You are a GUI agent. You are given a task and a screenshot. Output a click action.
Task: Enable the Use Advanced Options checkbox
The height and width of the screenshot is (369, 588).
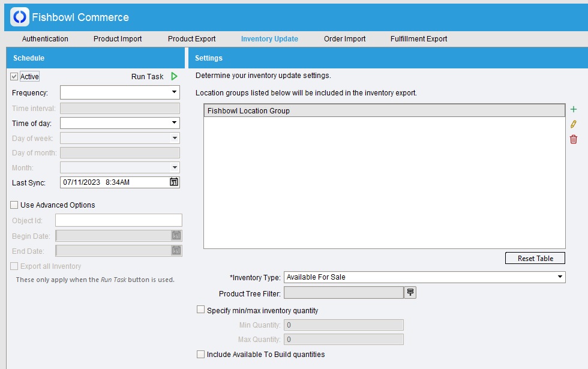(x=14, y=205)
